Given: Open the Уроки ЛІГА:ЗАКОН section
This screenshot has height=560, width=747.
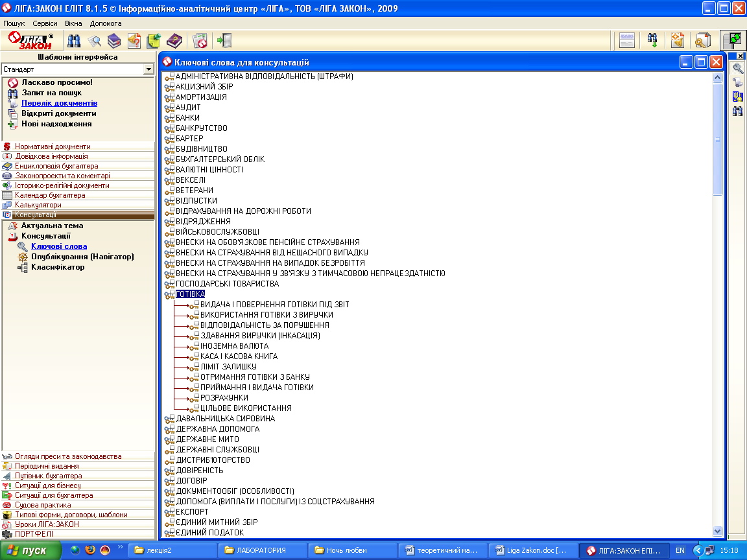Looking at the screenshot, I should 47,524.
